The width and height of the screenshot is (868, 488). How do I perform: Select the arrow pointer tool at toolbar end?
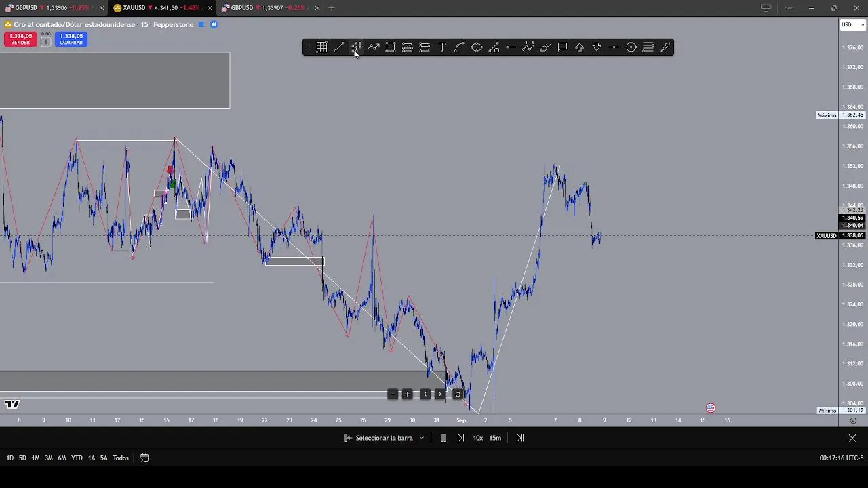pos(665,47)
